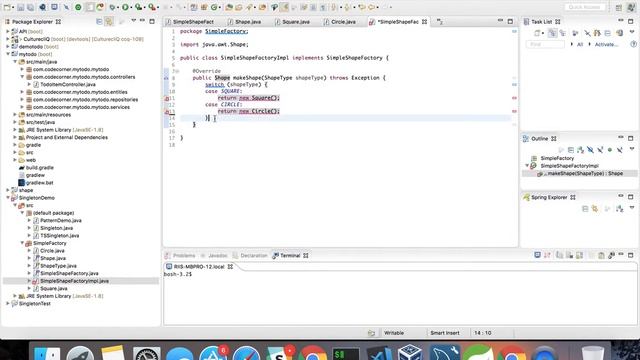640x360 pixels.
Task: Collapse SimpleShapeFactoryImpl node in Outline
Action: pyautogui.click(x=527, y=166)
